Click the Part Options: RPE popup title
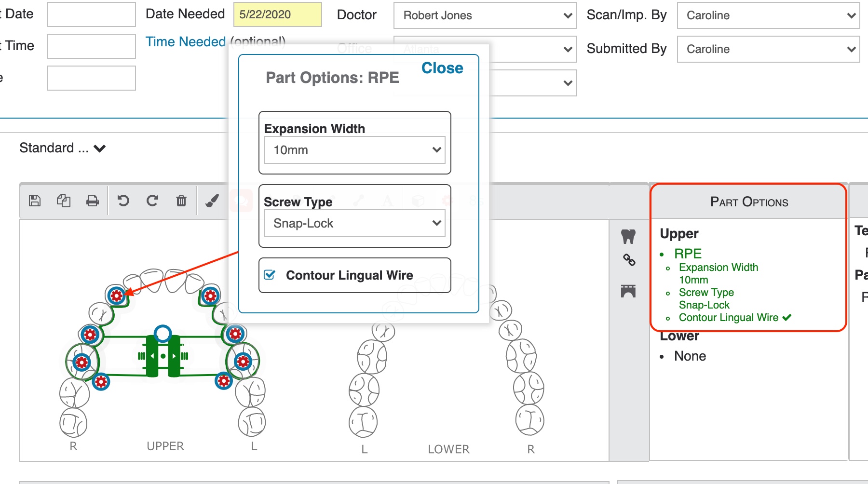The width and height of the screenshot is (868, 484). coord(332,78)
